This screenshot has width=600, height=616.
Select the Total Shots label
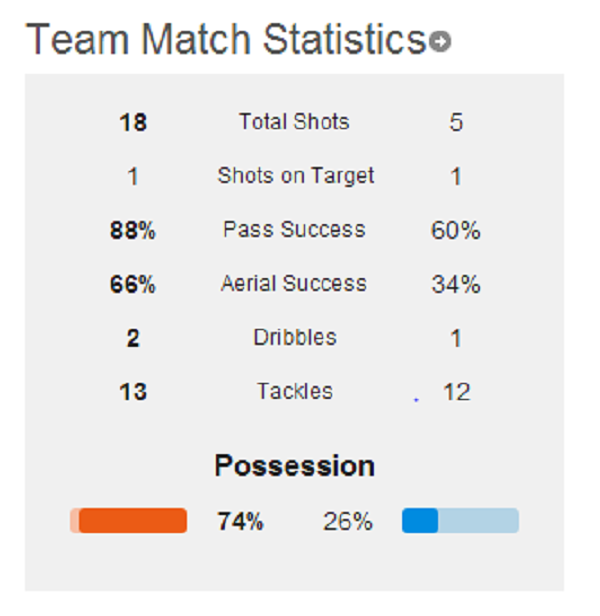294,121
